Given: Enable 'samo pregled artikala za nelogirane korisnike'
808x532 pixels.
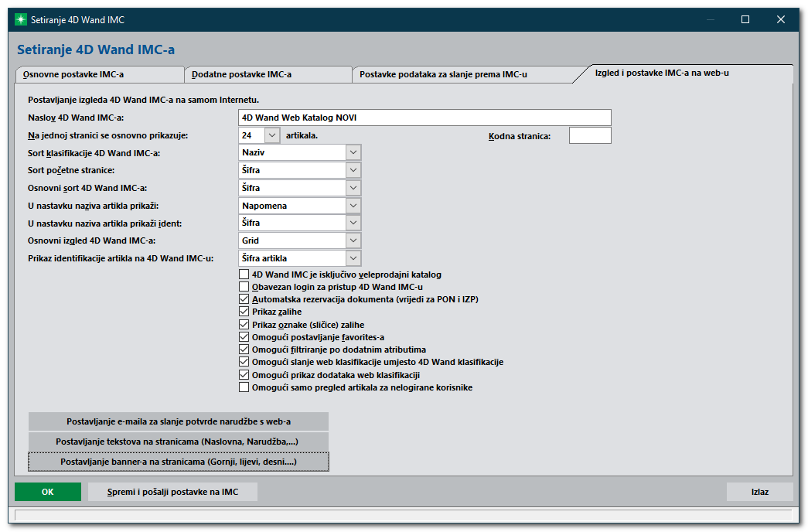Looking at the screenshot, I should 244,387.
